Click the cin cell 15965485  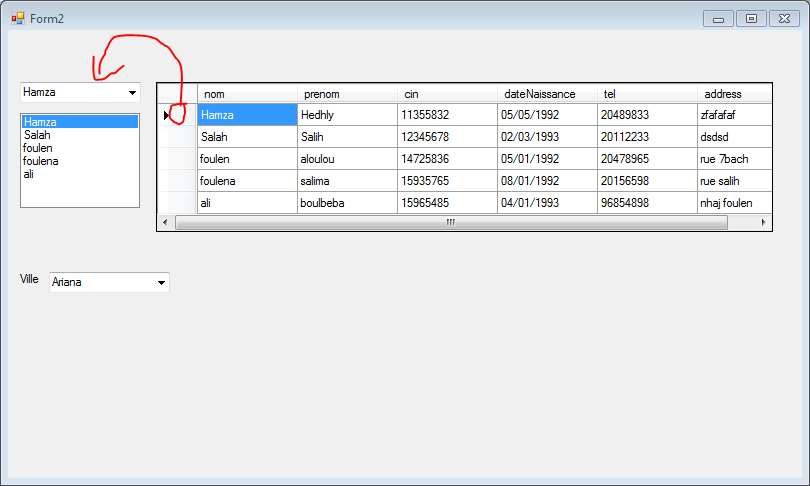[x=447, y=203]
